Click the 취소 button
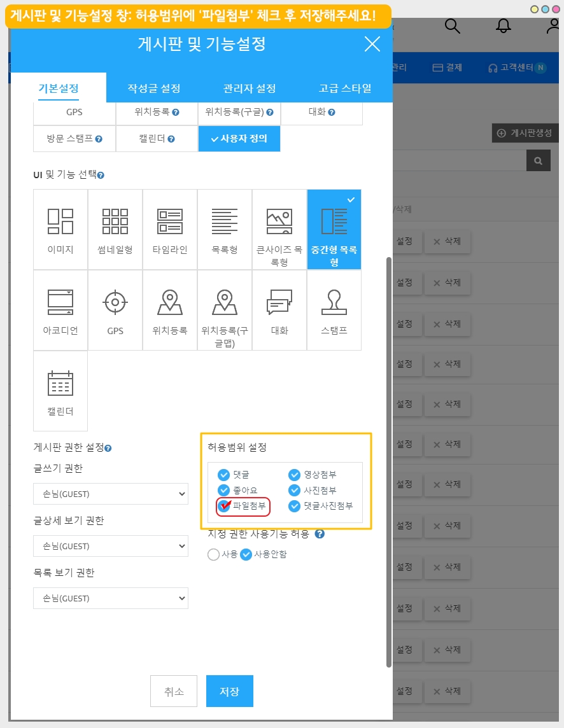This screenshot has width=564, height=728. (174, 691)
